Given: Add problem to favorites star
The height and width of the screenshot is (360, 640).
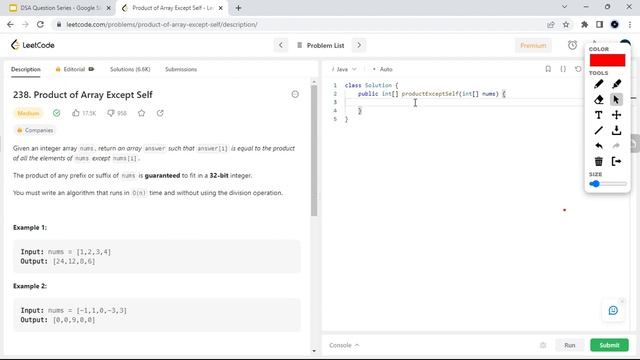Looking at the screenshot, I should [141, 113].
